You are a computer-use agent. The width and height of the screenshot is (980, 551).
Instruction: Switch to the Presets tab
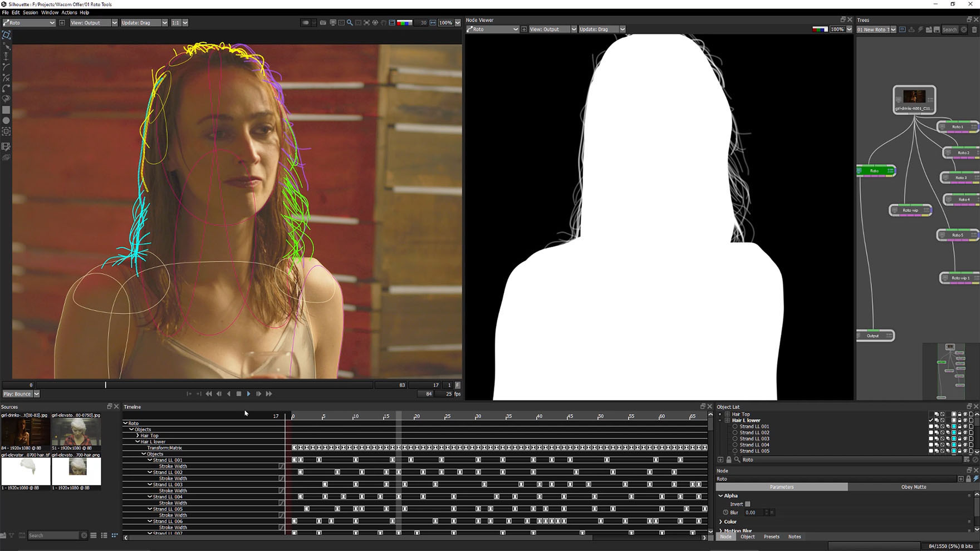771,537
